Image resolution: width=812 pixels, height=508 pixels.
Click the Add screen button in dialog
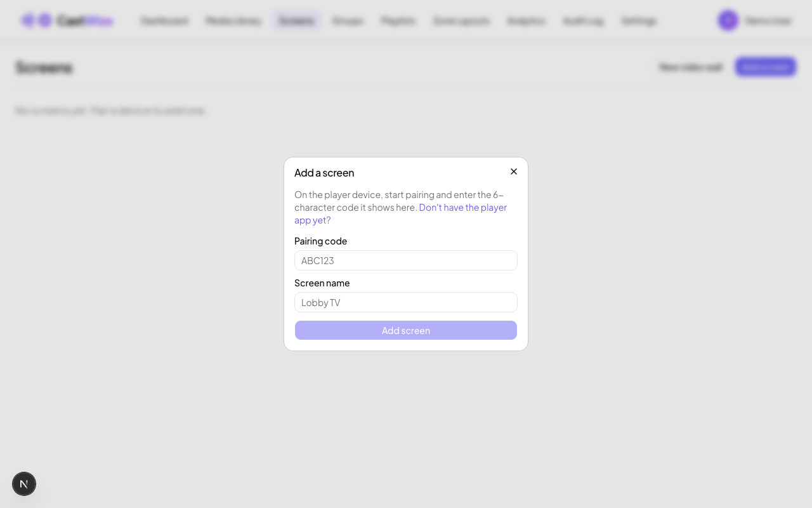[406, 330]
